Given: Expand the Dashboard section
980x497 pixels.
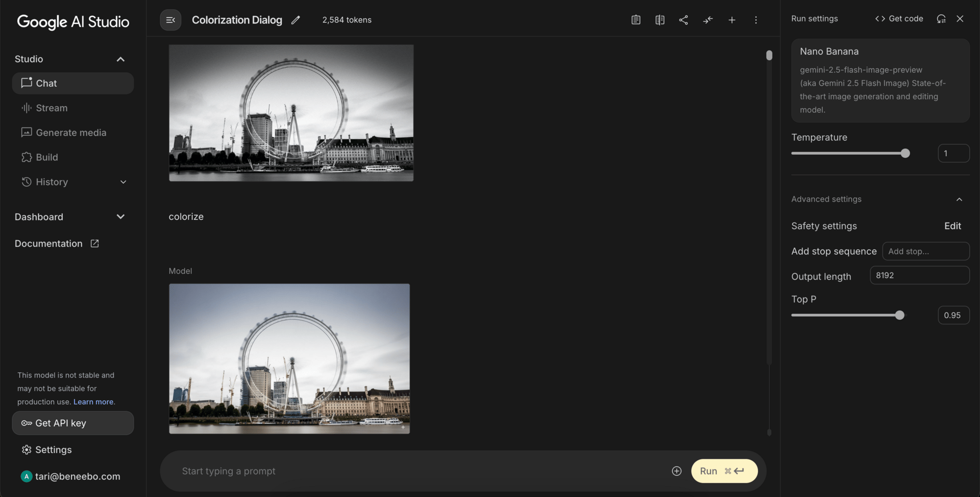Looking at the screenshot, I should click(x=120, y=217).
